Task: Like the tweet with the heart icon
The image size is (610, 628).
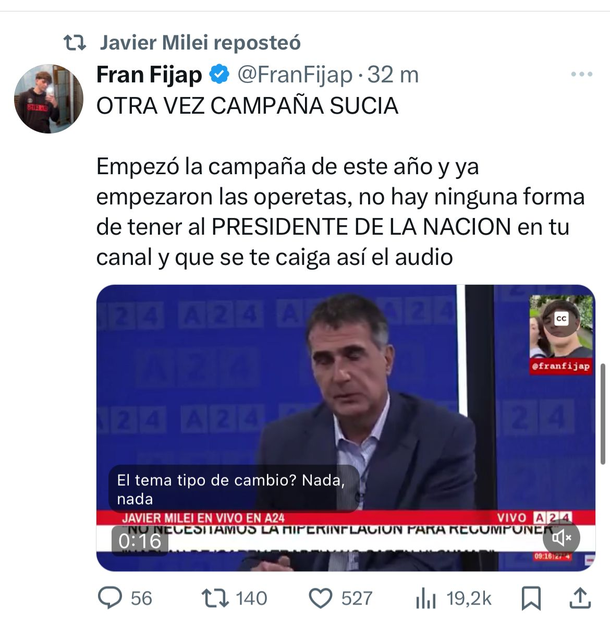Action: (320, 598)
